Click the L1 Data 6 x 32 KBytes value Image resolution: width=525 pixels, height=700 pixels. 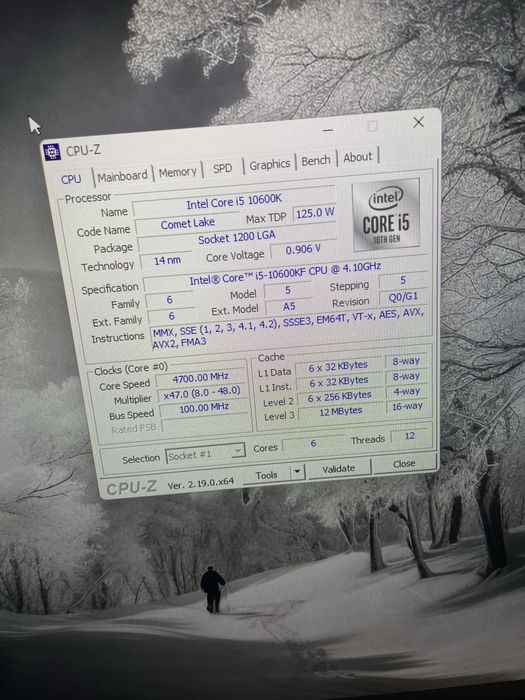338,367
